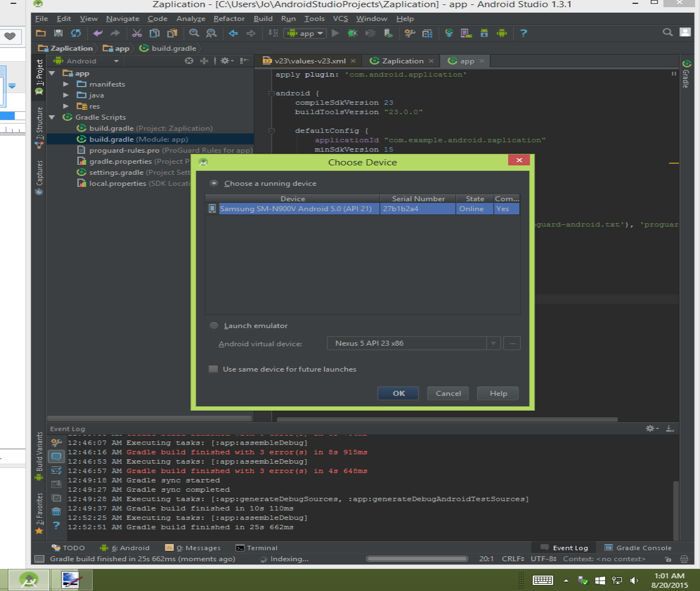700x591 pixels.
Task: Clear Event Log with trash icon
Action: pyautogui.click(x=56, y=512)
